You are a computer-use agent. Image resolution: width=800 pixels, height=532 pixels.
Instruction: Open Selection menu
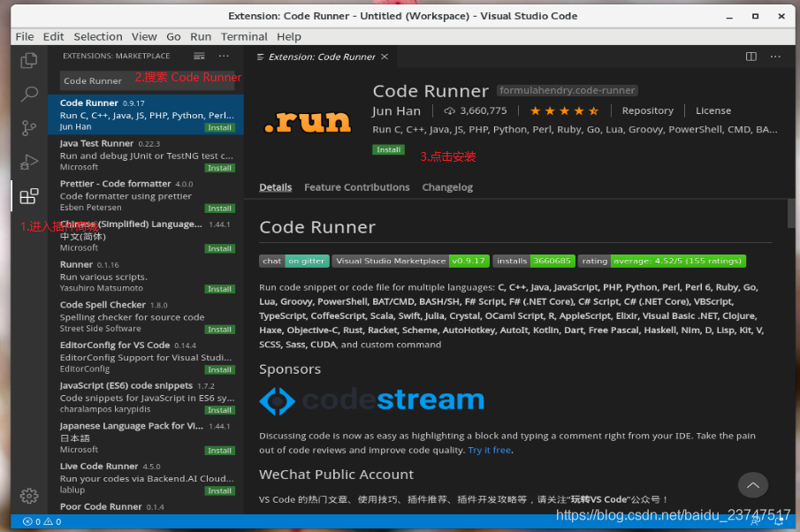pyautogui.click(x=98, y=37)
